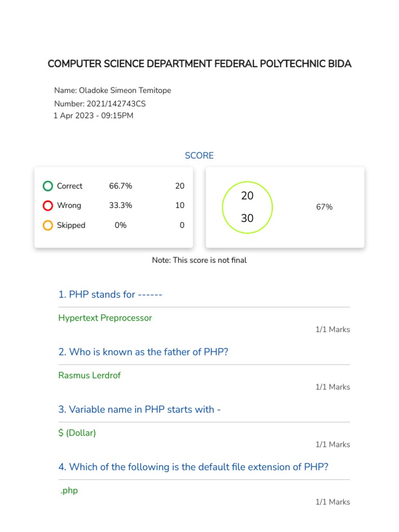The image size is (399, 532).
Task: Click the student name Oladoke Simeon Temitope
Action: pyautogui.click(x=125, y=90)
